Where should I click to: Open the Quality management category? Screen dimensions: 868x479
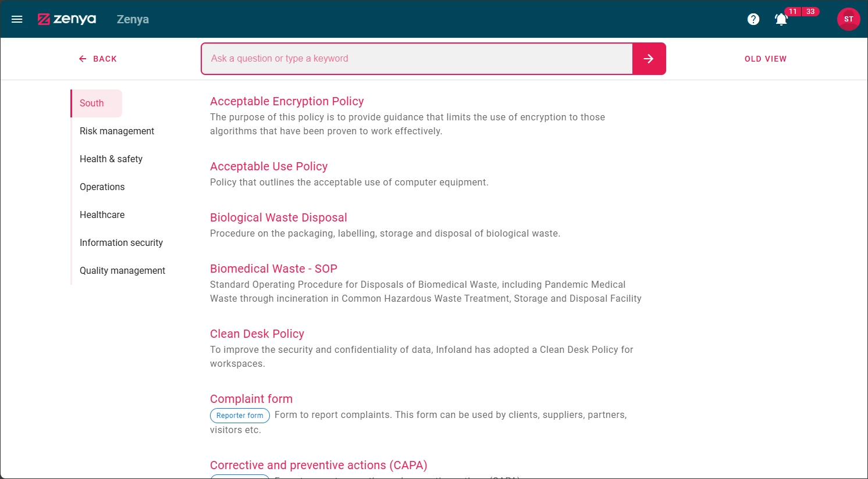pyautogui.click(x=122, y=271)
